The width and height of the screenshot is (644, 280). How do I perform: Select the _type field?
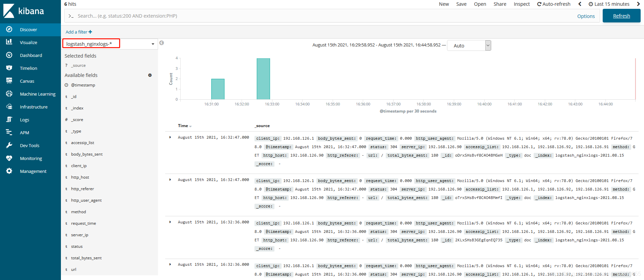[76, 131]
